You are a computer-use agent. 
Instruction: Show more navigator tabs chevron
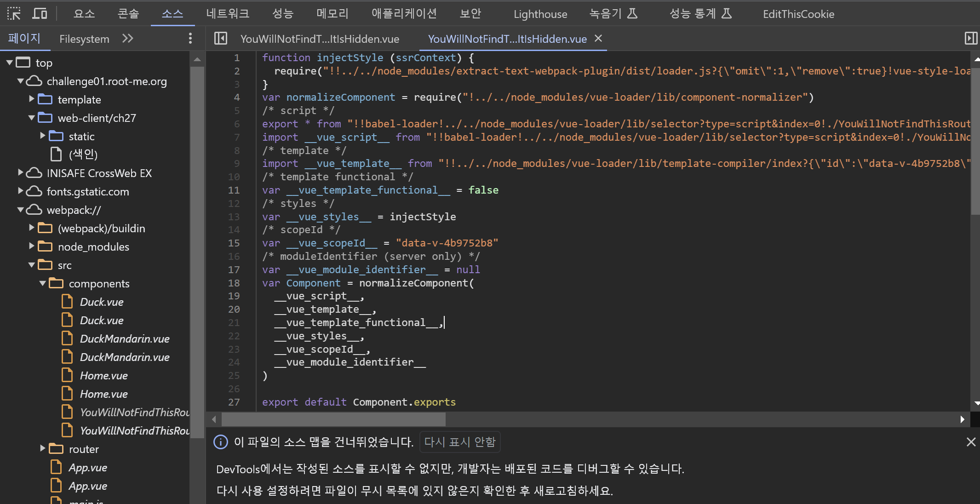pos(128,39)
